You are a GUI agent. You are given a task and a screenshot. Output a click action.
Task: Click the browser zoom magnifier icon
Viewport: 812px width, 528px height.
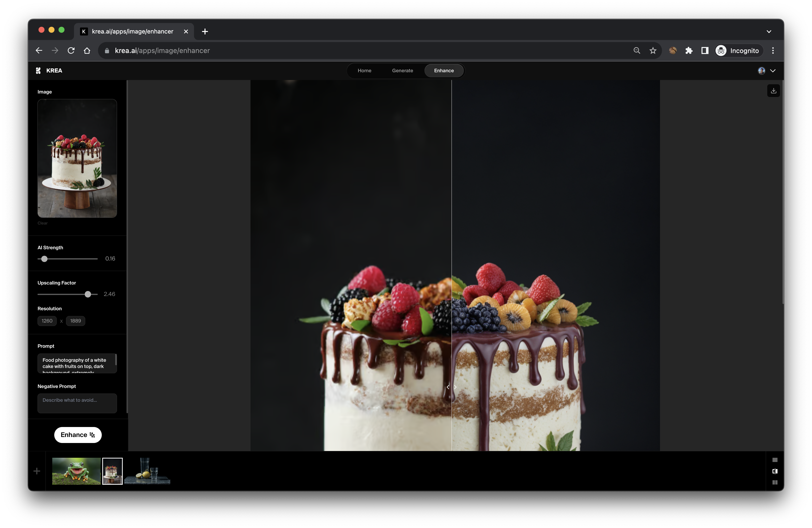point(636,50)
